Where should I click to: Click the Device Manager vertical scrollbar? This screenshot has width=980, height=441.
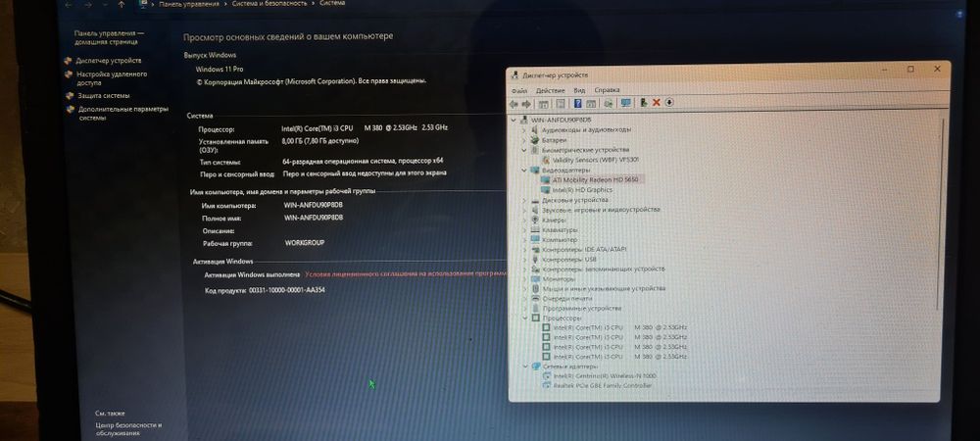coord(940,213)
